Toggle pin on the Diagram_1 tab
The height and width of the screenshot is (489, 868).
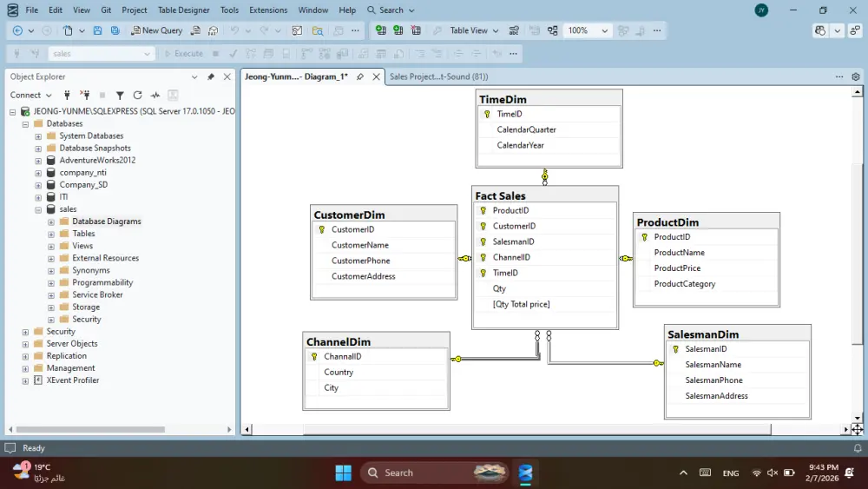pyautogui.click(x=360, y=76)
